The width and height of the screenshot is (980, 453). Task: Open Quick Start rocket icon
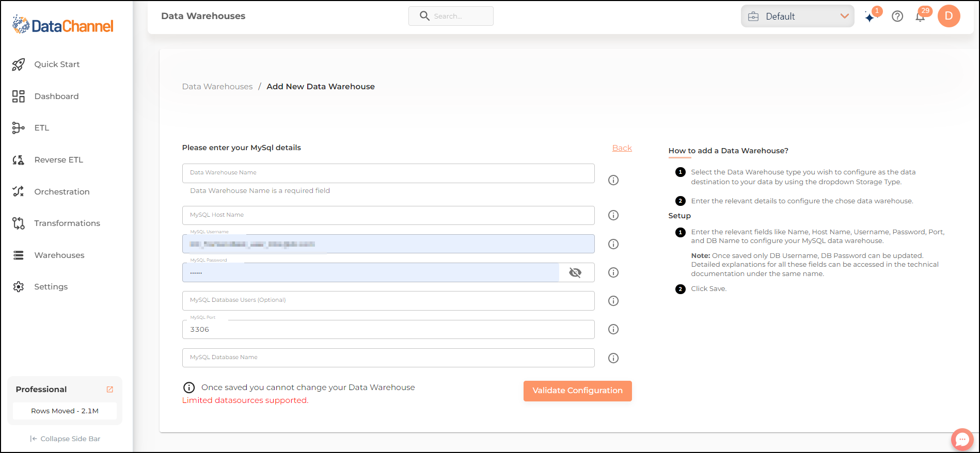[x=19, y=64]
